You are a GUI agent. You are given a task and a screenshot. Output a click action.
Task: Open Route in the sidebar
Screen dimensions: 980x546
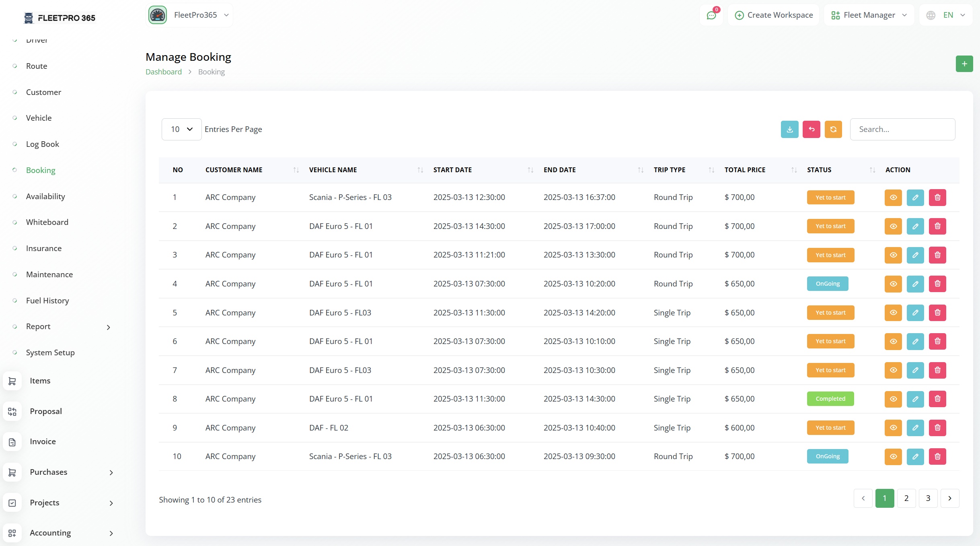tap(37, 66)
